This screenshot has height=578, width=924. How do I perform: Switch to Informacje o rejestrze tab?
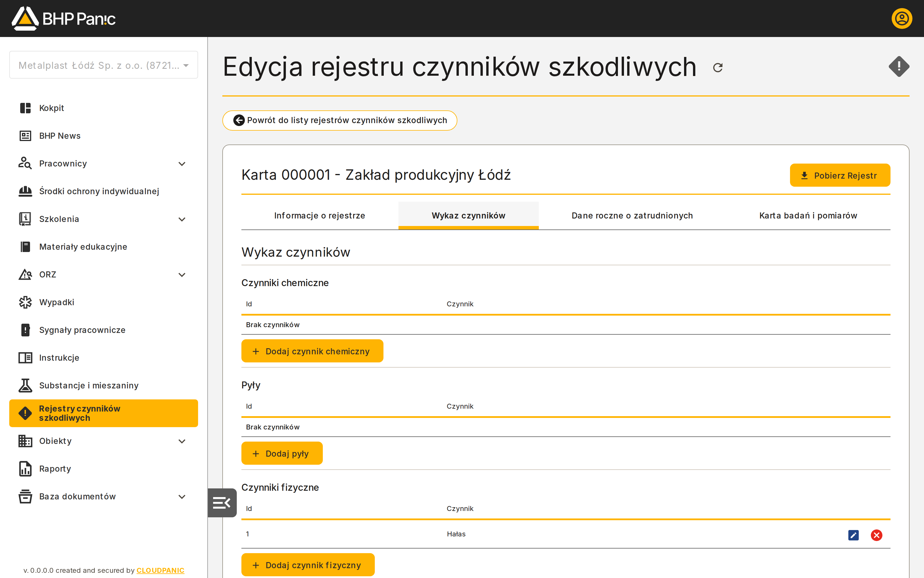[x=320, y=216]
